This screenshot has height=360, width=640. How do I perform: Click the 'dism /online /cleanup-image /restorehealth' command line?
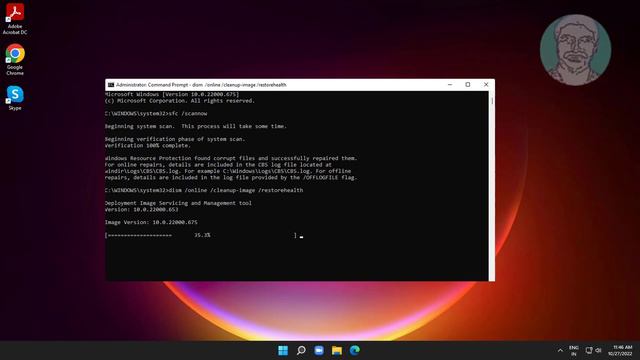click(204, 190)
